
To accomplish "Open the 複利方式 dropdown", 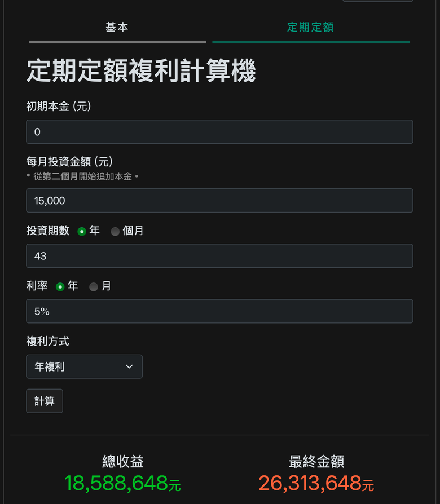I will pyautogui.click(x=84, y=367).
